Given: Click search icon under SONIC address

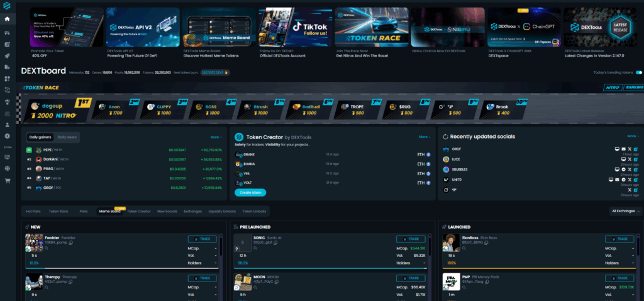Looking at the screenshot, I should [255, 248].
